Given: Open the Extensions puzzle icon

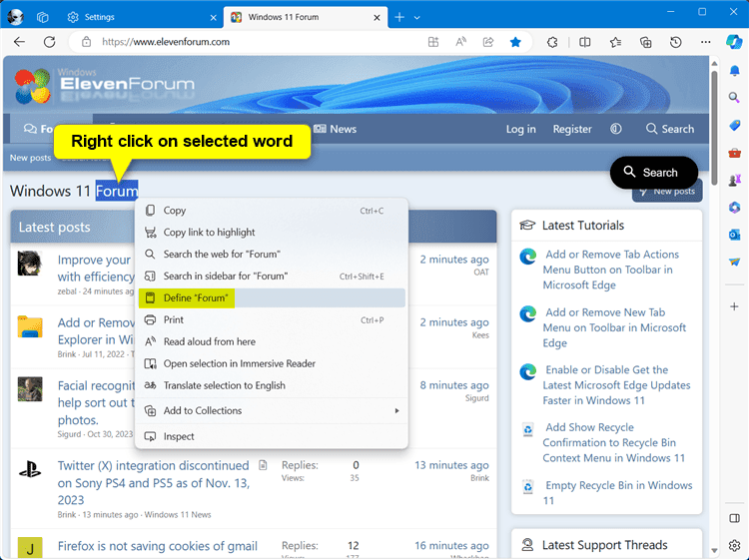Looking at the screenshot, I should pyautogui.click(x=552, y=42).
